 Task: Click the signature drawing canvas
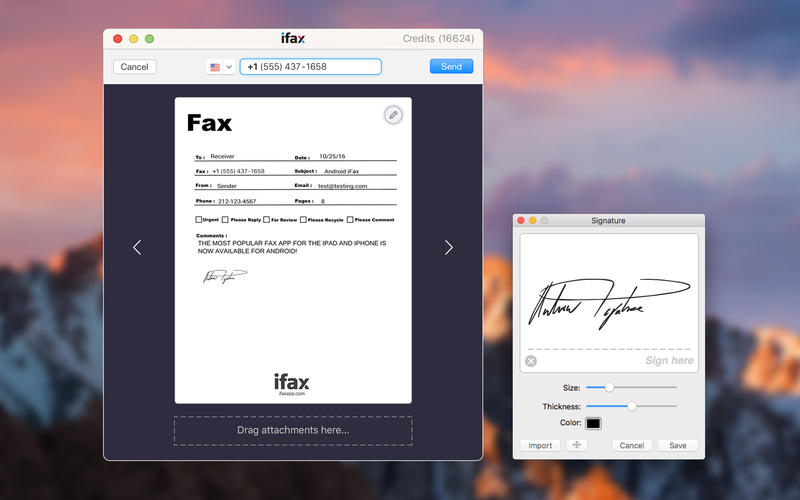coord(609,303)
